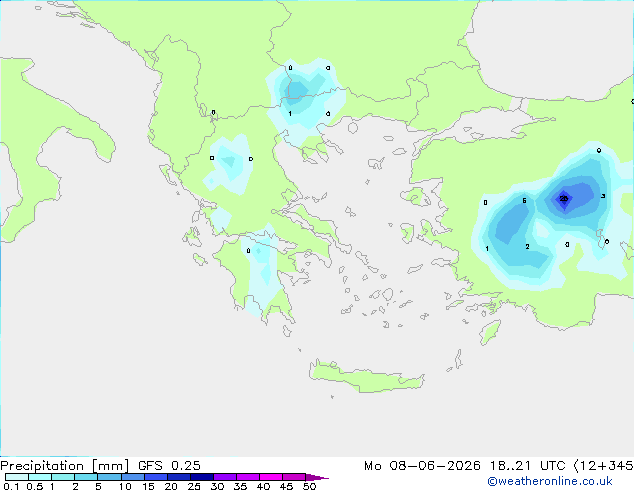Pick the 10–15 mm legend color box

[132, 477]
